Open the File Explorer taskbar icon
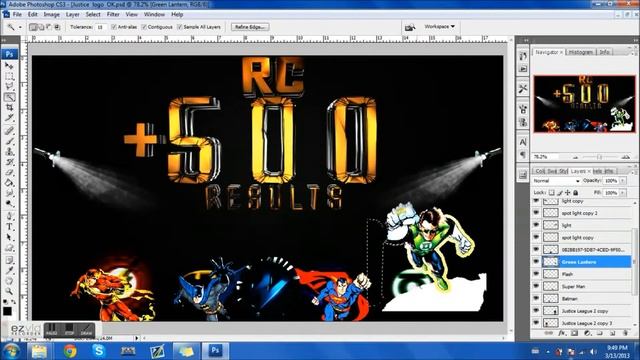This screenshot has width=640, height=360. coord(40,351)
